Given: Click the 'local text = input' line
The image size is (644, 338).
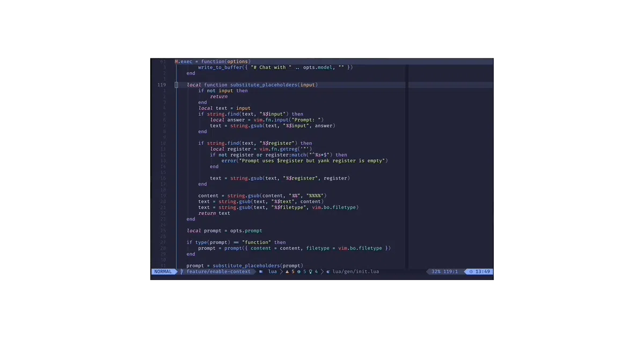Looking at the screenshot, I should (x=224, y=108).
